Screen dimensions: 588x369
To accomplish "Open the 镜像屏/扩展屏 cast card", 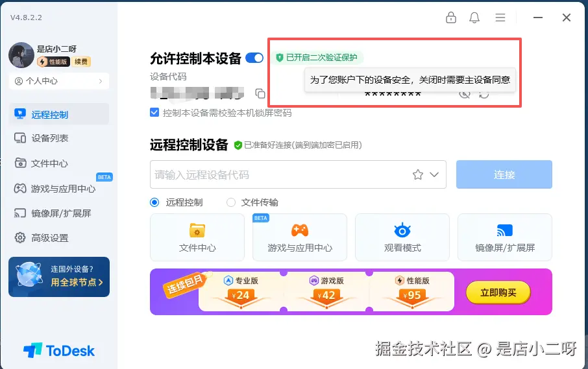I will point(505,237).
